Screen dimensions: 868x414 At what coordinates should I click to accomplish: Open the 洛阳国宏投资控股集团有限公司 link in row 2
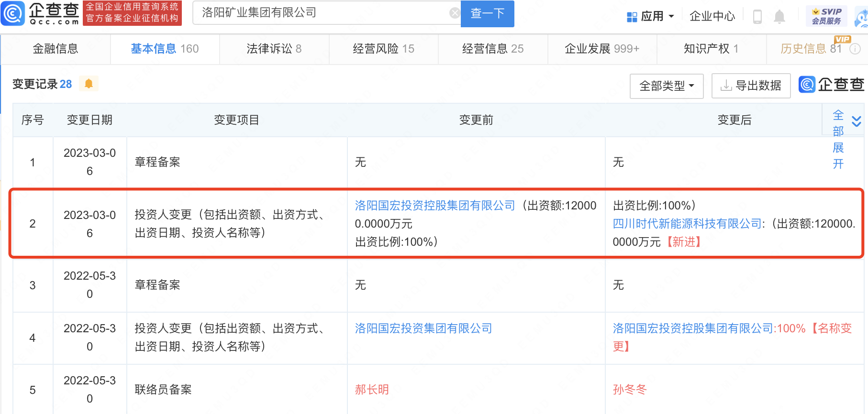point(435,206)
